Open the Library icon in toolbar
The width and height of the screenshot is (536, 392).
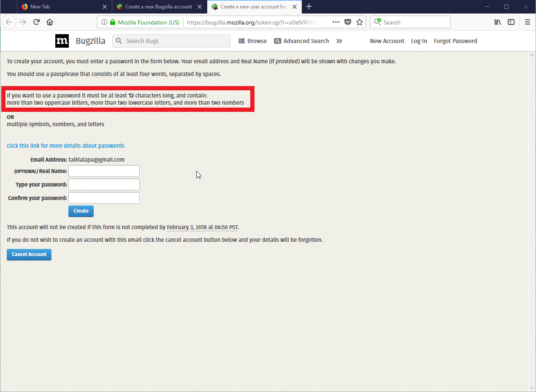[x=498, y=22]
